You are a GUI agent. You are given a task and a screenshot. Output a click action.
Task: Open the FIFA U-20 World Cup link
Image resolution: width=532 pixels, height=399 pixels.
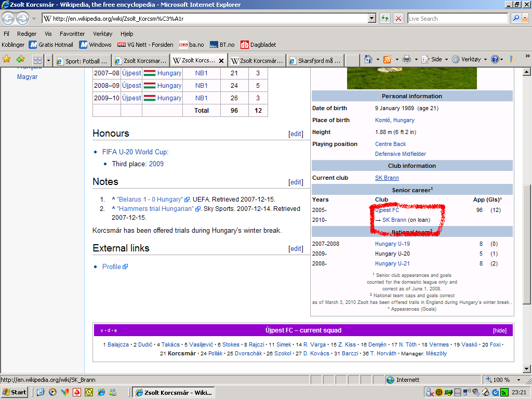(135, 152)
